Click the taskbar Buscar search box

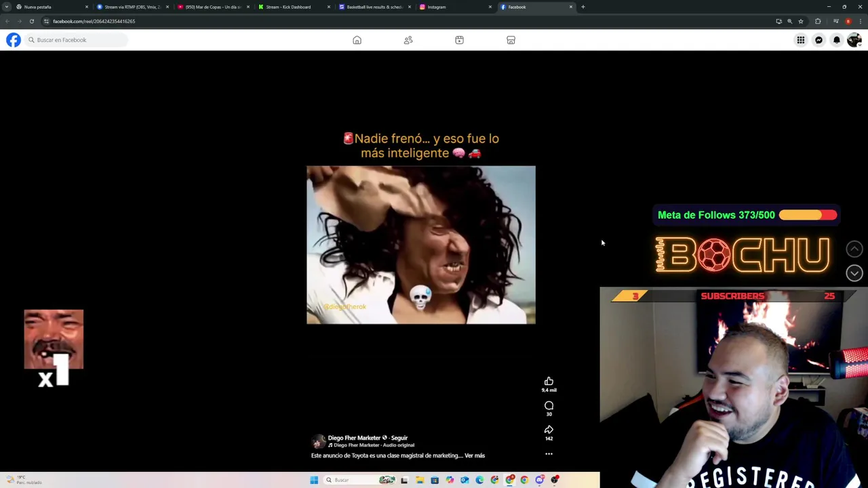coord(359,480)
